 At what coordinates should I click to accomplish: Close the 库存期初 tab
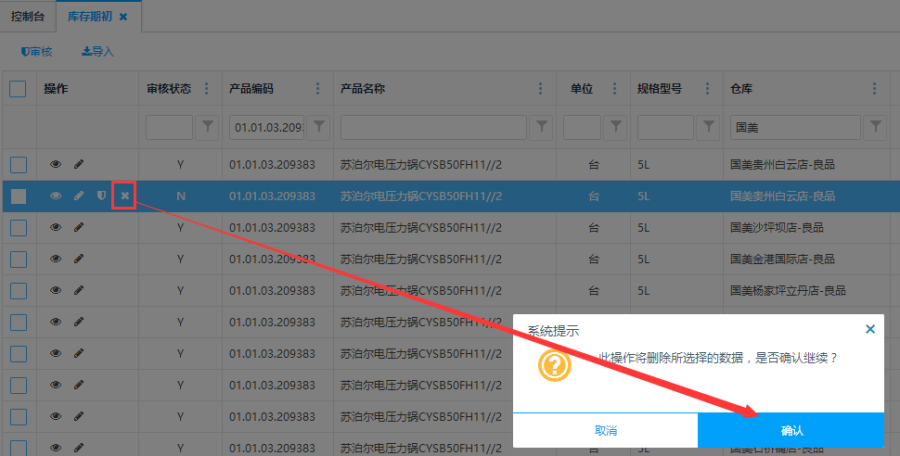[123, 17]
